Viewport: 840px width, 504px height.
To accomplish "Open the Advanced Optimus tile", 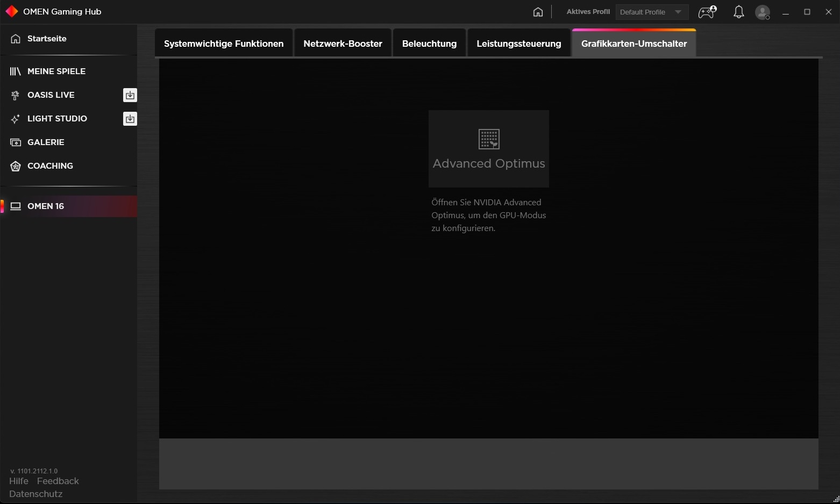I will coord(489,149).
